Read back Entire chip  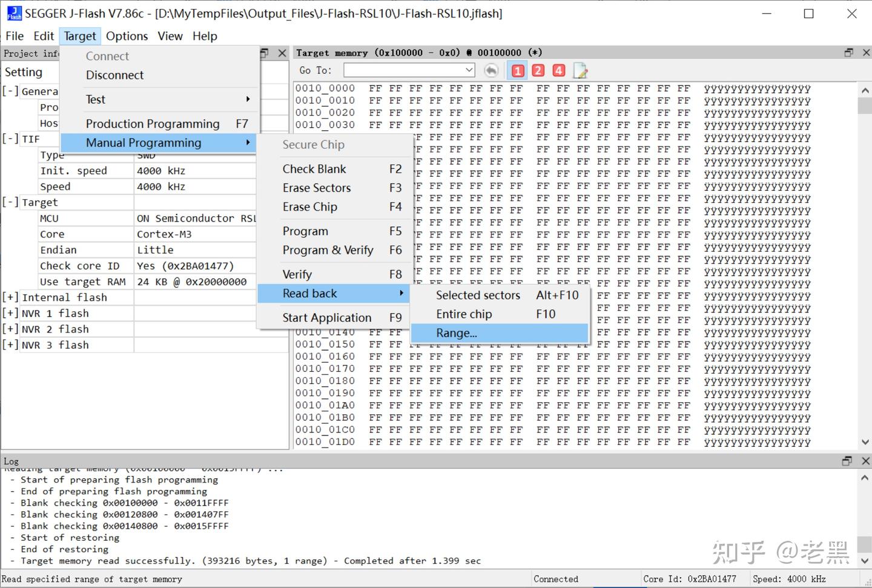[500, 314]
